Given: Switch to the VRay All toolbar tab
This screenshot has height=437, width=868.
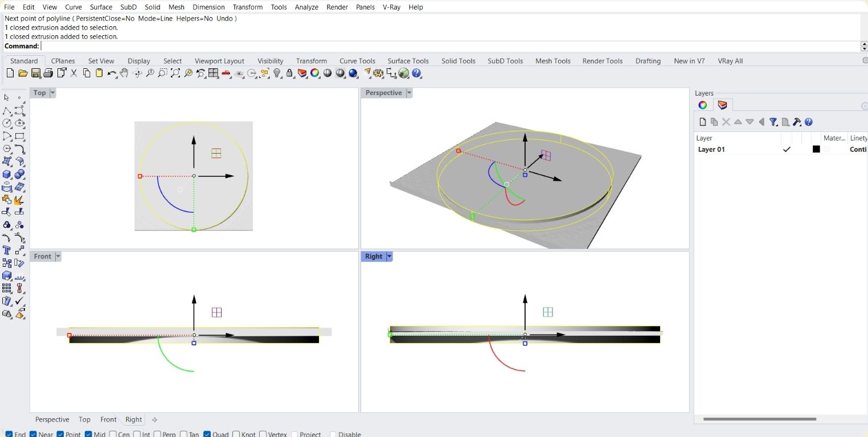Looking at the screenshot, I should (730, 61).
